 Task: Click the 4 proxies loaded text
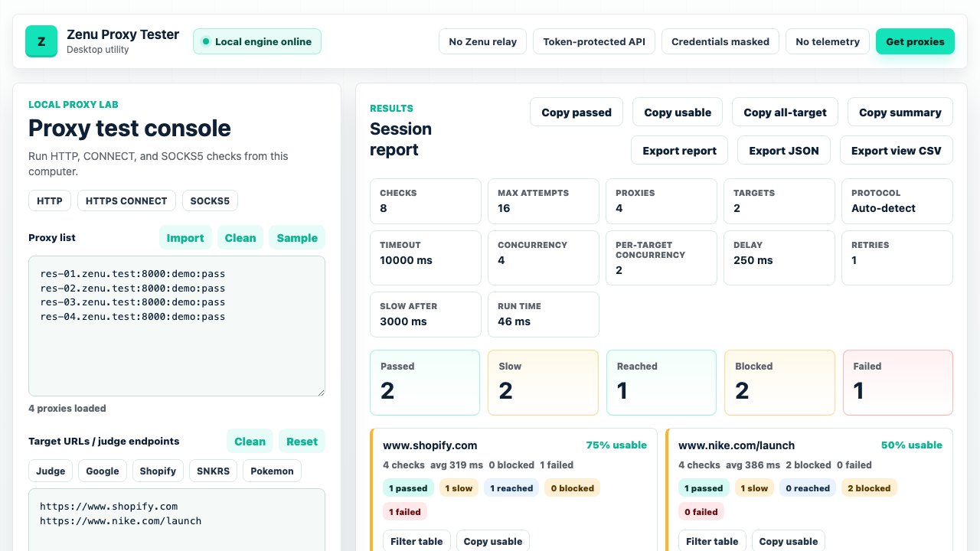tap(67, 408)
